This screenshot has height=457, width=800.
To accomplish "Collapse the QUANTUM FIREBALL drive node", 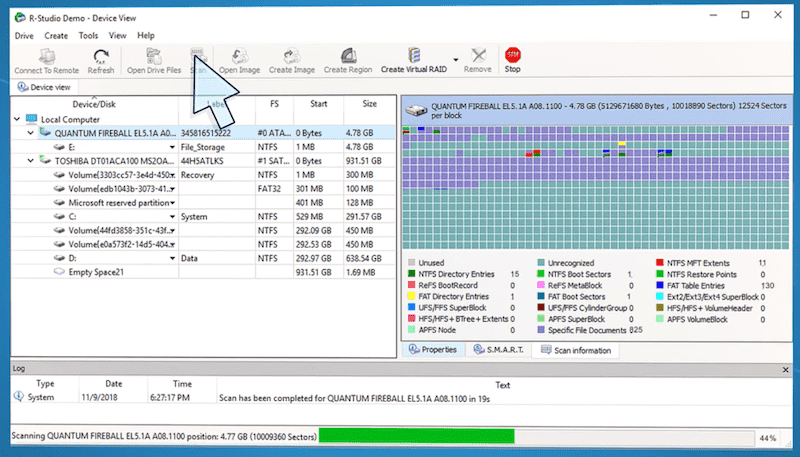I will coord(31,132).
